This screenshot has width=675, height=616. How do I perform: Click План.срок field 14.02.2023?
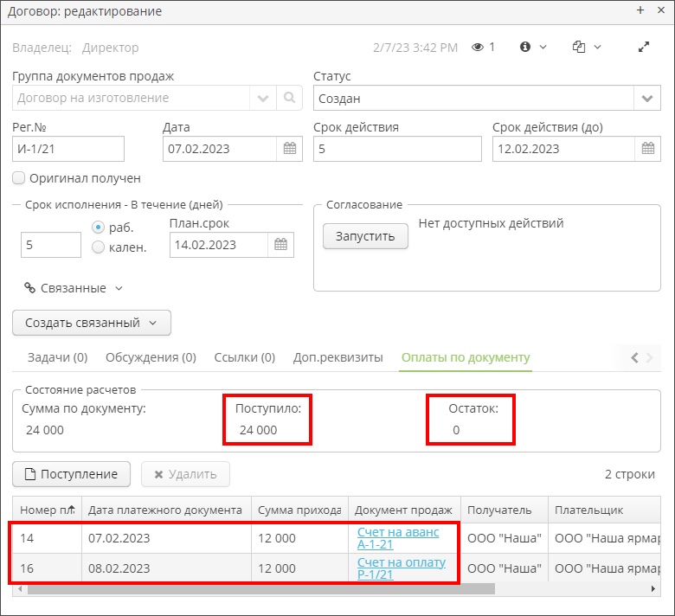219,245
